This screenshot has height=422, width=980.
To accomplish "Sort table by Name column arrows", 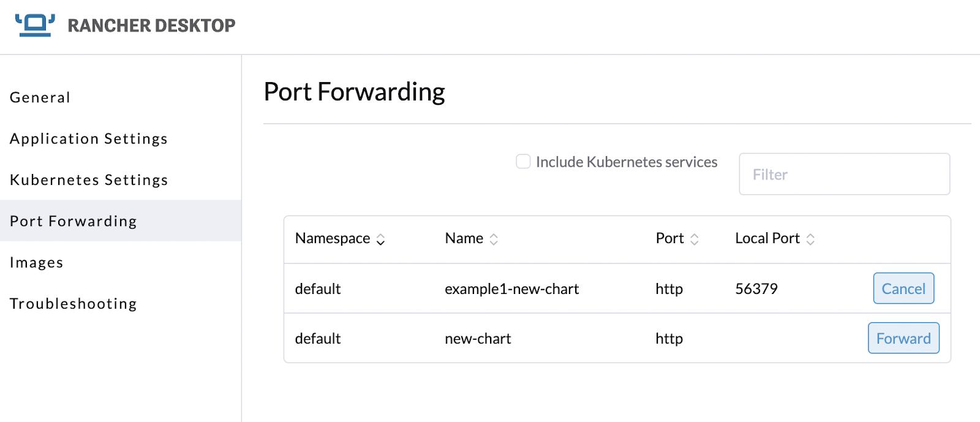I will [494, 239].
